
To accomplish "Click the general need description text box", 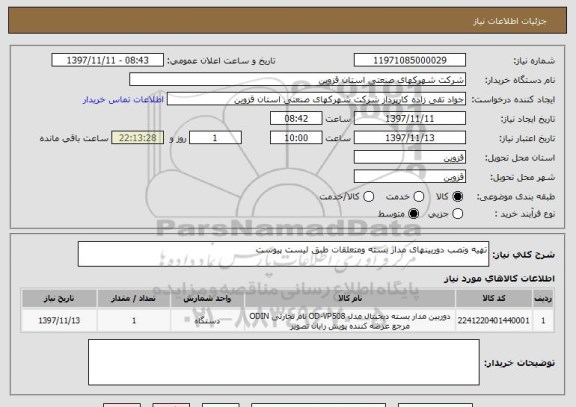I will click(x=283, y=254).
